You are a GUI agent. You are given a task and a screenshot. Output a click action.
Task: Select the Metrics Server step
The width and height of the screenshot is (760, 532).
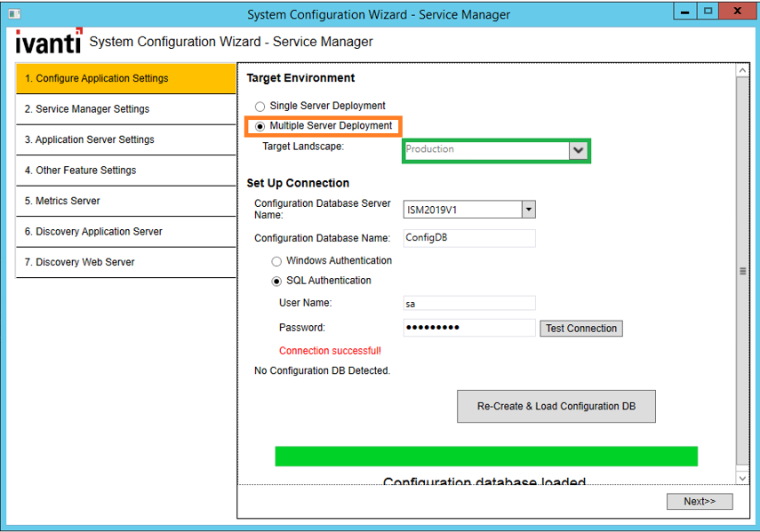[x=125, y=201]
